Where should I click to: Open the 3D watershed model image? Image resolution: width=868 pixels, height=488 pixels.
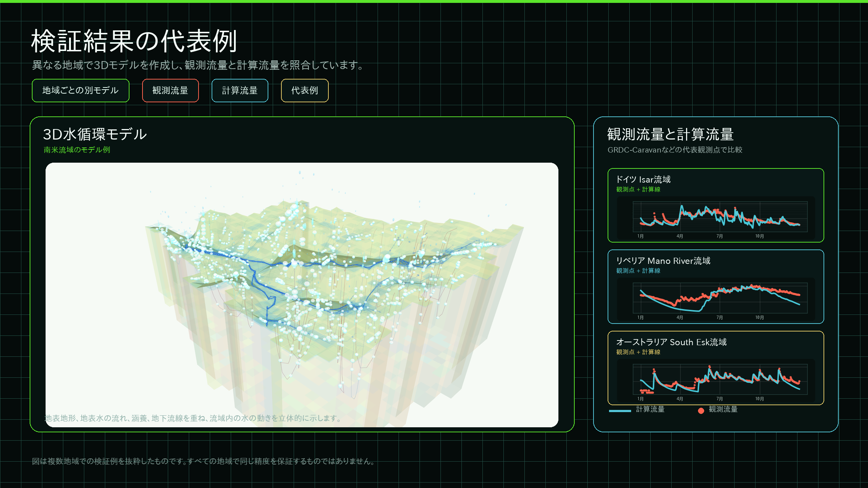pos(302,295)
